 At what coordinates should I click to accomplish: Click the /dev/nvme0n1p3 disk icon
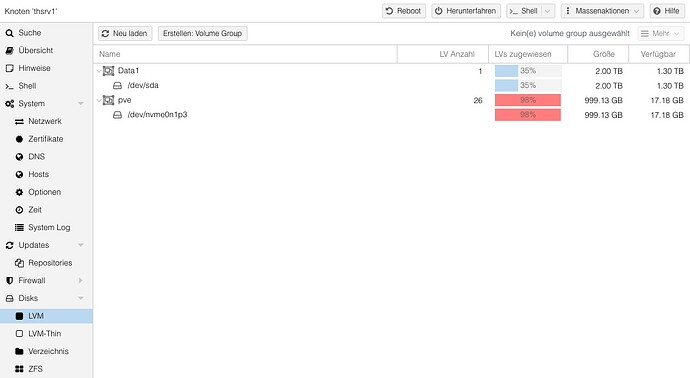pyautogui.click(x=117, y=115)
